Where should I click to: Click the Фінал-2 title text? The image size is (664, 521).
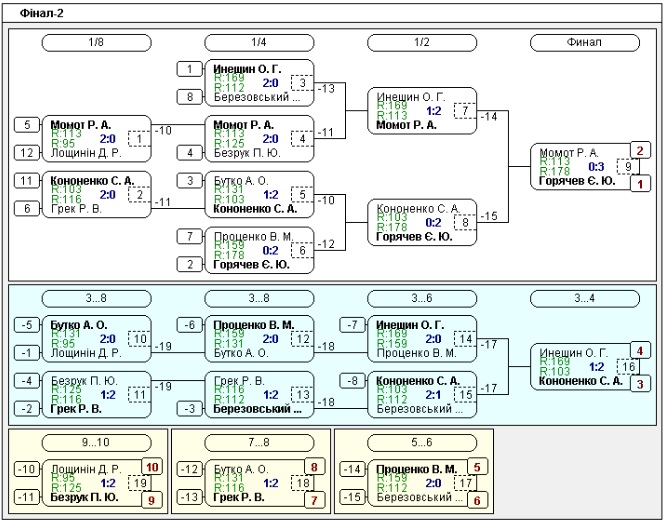pyautogui.click(x=42, y=14)
